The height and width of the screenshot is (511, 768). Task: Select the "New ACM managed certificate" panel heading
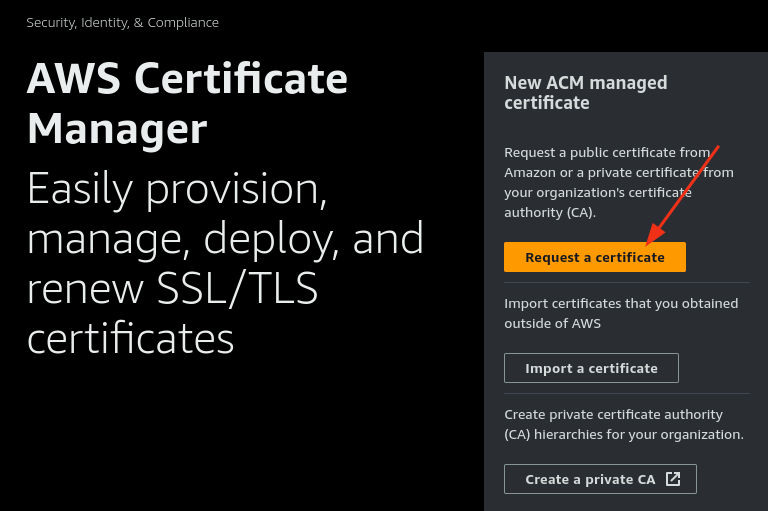[x=585, y=92]
